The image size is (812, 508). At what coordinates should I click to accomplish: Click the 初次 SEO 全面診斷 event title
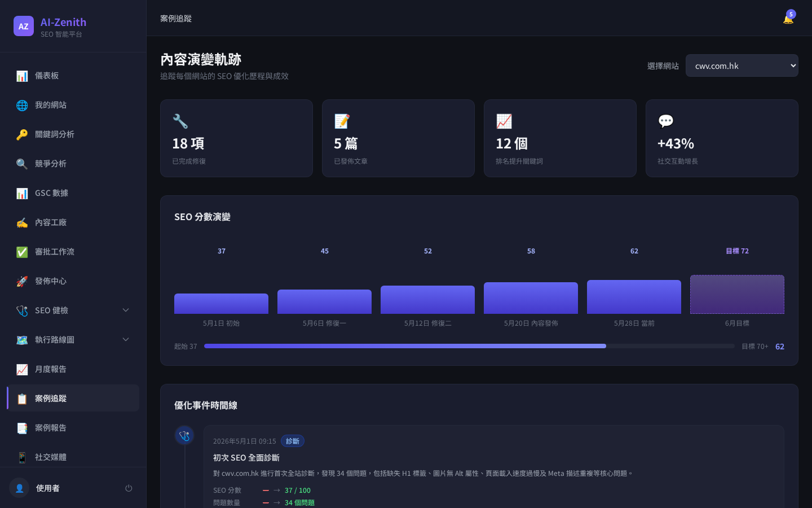pyautogui.click(x=246, y=458)
